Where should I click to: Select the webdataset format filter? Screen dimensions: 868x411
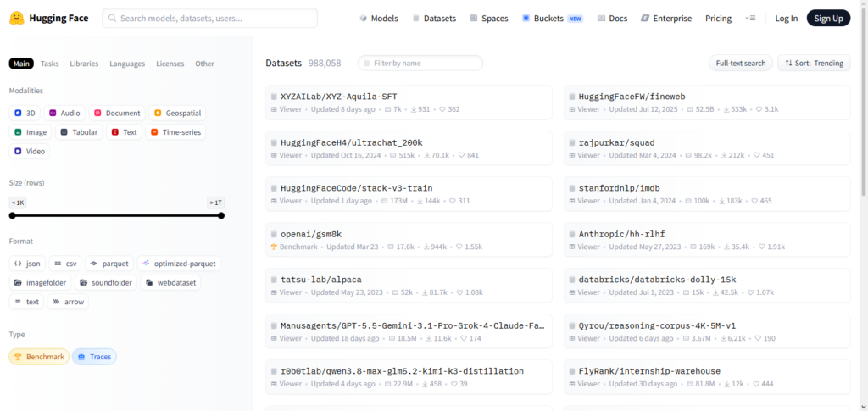[171, 283]
